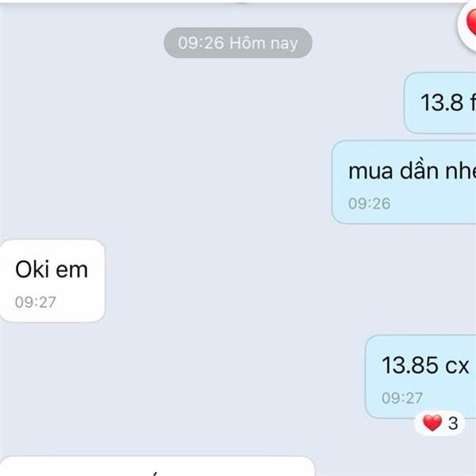Click the word "Oki" in the incoming message

click(x=32, y=269)
